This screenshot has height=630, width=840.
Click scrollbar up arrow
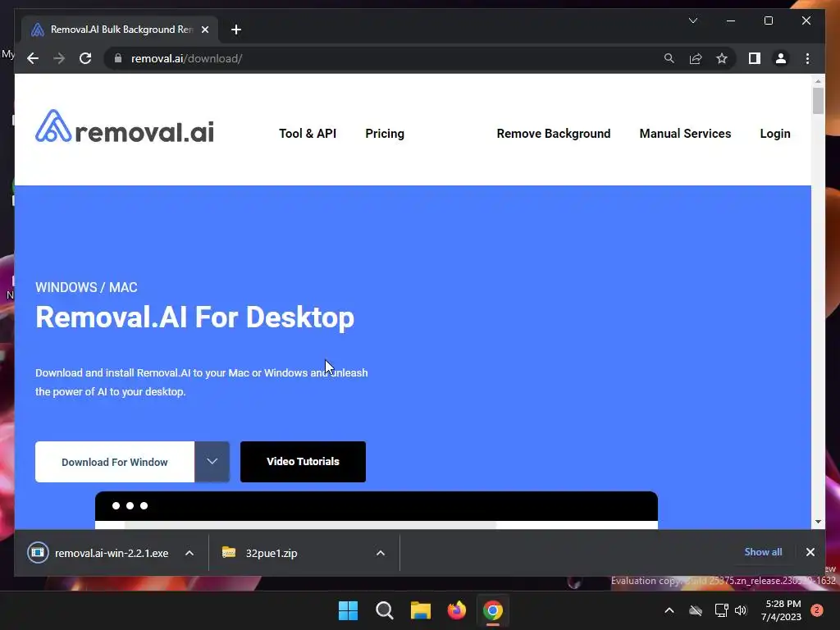click(818, 81)
